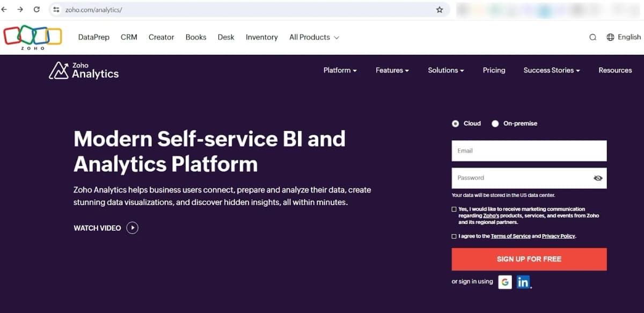
Task: Check the agree to Terms of Service checkbox
Action: tap(454, 236)
